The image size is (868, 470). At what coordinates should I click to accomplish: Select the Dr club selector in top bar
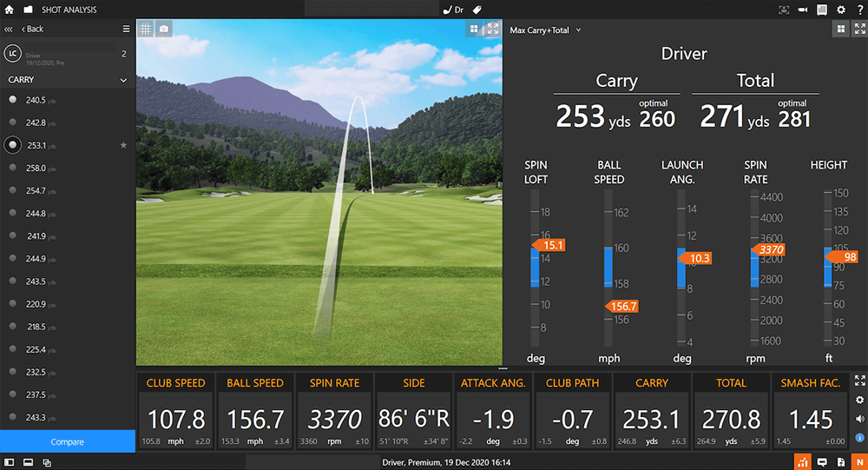454,10
